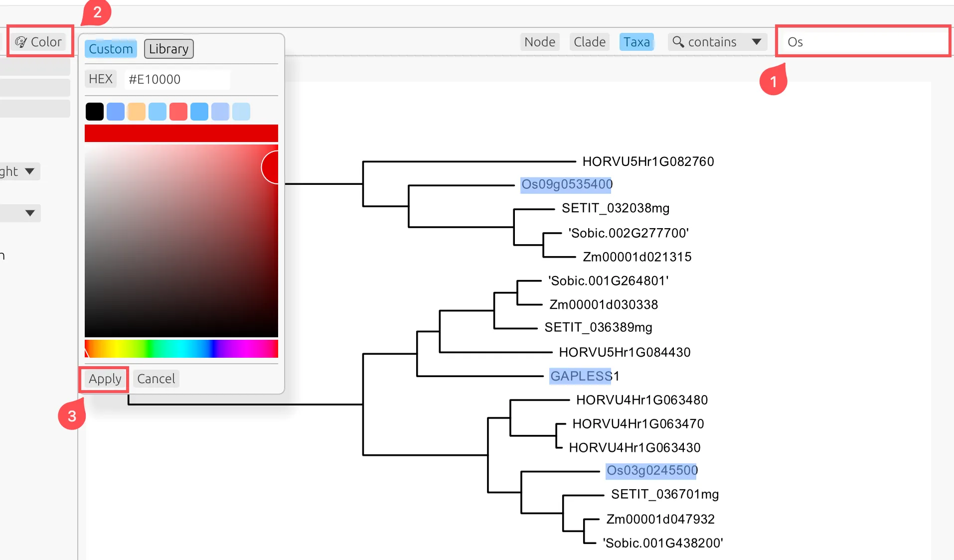Image resolution: width=954 pixels, height=560 pixels.
Task: Cancel the color picker
Action: point(156,379)
